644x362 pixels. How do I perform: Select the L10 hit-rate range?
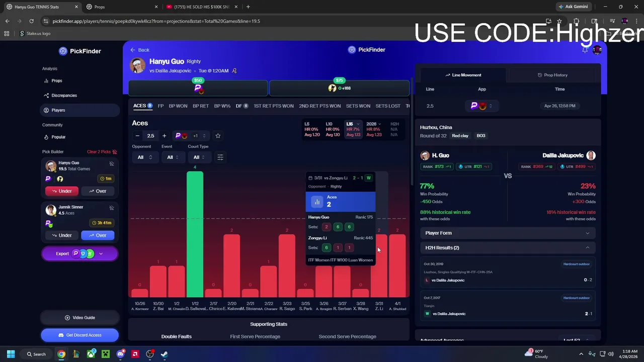pos(333,129)
